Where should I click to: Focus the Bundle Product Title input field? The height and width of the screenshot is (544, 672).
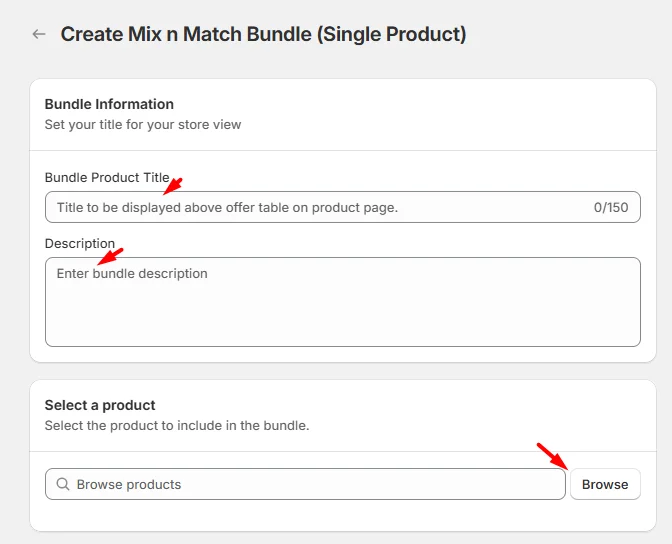click(342, 207)
